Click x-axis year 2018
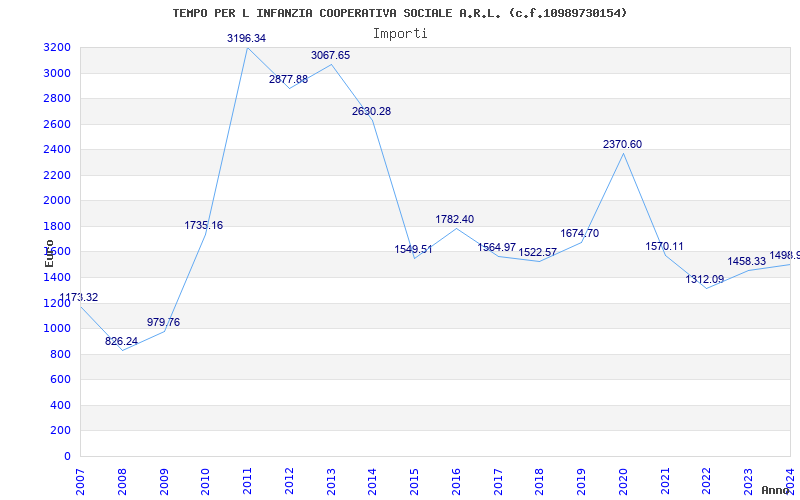Viewport: 800px width, 500px height. tap(540, 482)
